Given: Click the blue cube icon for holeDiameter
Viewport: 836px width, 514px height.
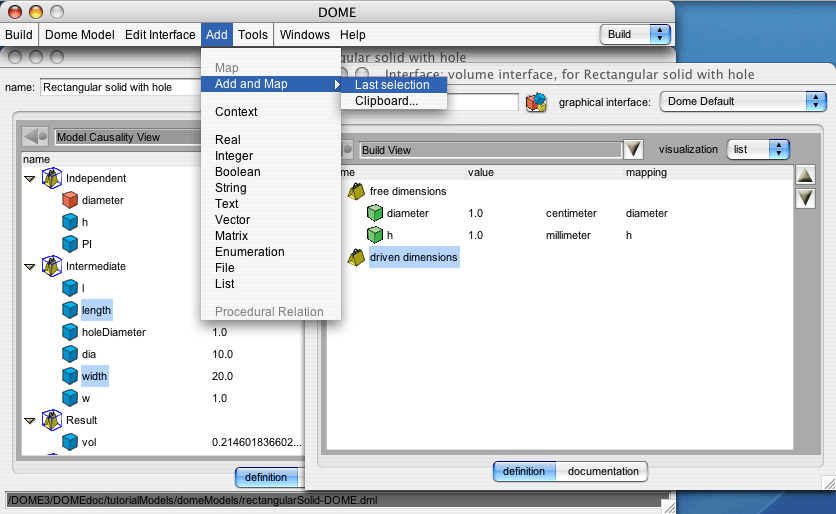Looking at the screenshot, I should [x=70, y=332].
